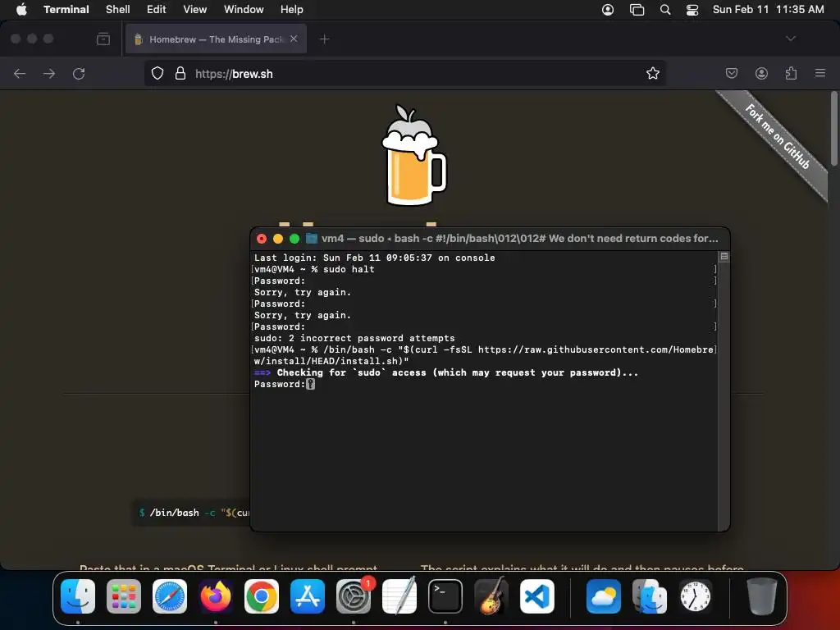Open Google Chrome from the Dock
This screenshot has height=630, width=840.
pyautogui.click(x=262, y=596)
